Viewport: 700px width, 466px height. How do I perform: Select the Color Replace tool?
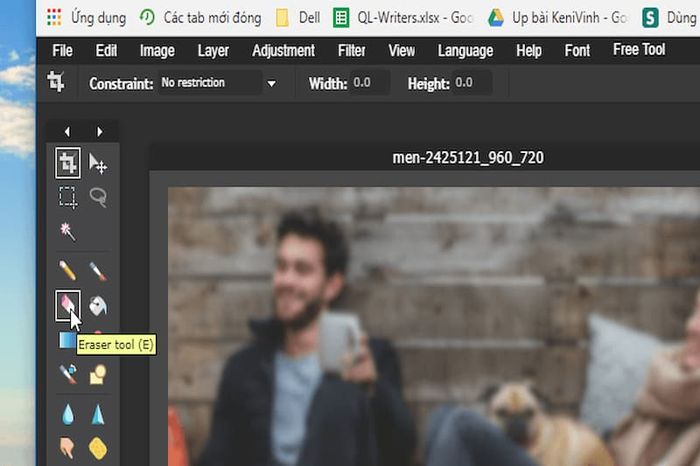68,374
